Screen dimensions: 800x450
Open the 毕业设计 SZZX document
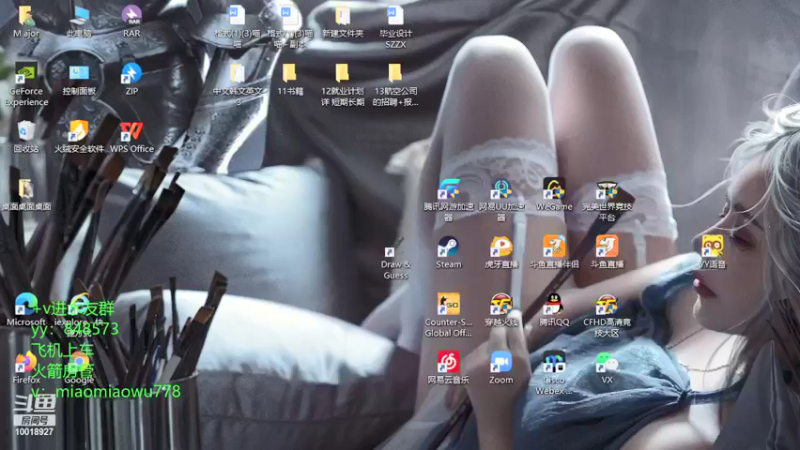click(x=395, y=27)
